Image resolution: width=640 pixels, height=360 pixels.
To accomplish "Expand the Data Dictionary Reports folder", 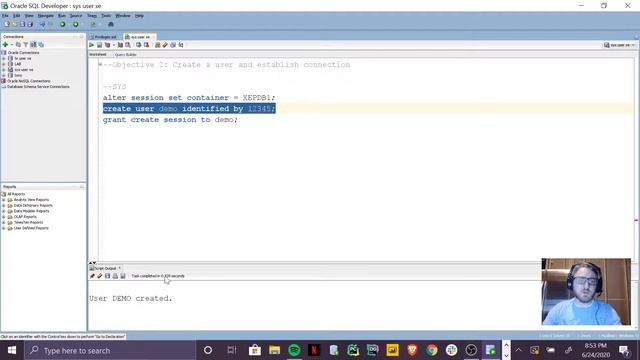I will tap(4, 206).
